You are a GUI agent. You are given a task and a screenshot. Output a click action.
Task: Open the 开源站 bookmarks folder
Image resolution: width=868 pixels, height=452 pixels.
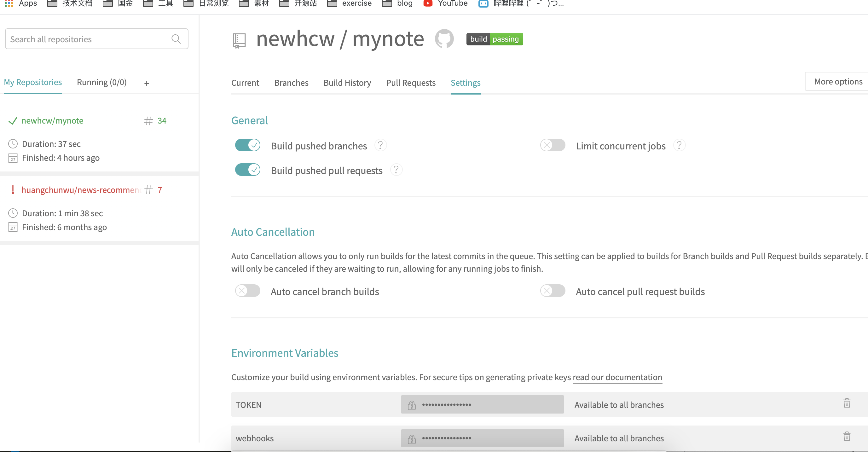(x=298, y=3)
